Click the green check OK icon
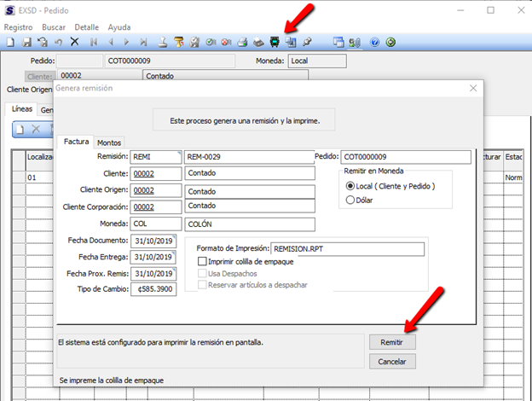532x401 pixels. [211, 42]
